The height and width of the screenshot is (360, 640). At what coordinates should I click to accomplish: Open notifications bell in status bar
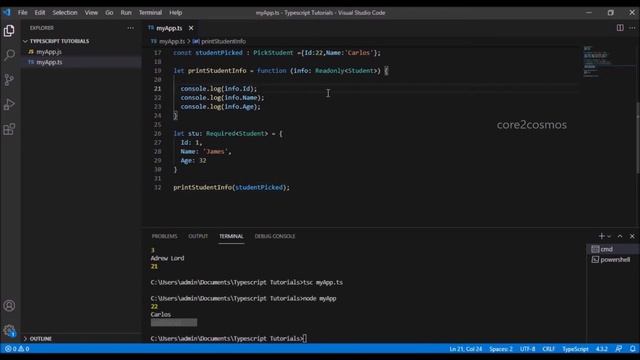point(632,349)
